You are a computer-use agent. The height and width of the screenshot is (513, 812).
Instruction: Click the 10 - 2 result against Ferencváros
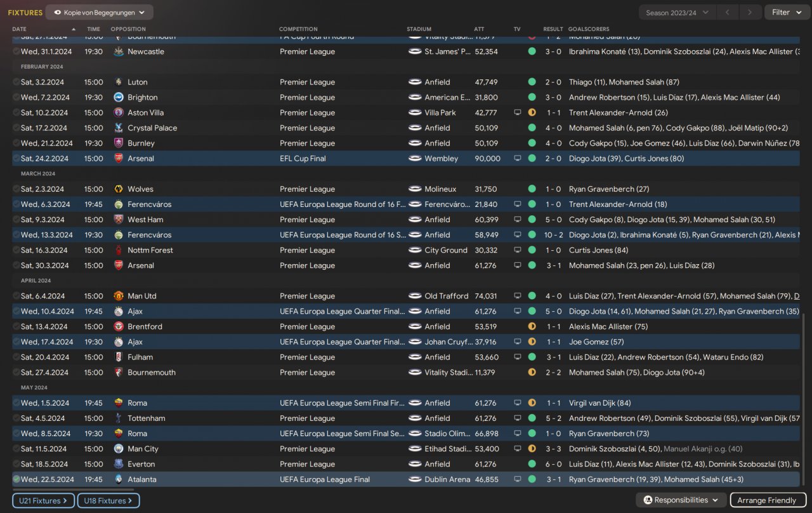[x=553, y=235]
